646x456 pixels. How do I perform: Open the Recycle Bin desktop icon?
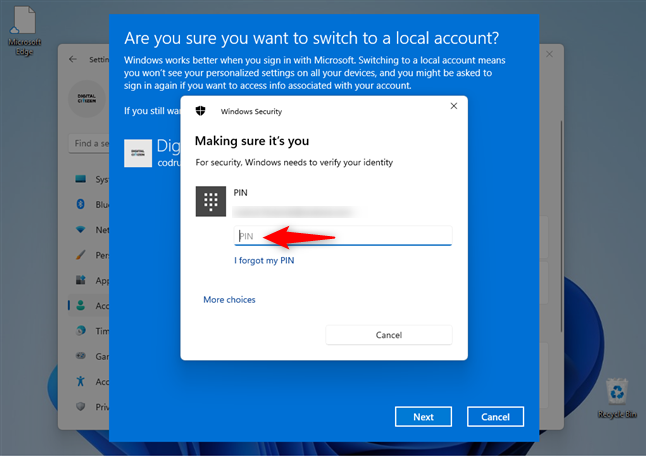click(x=617, y=398)
